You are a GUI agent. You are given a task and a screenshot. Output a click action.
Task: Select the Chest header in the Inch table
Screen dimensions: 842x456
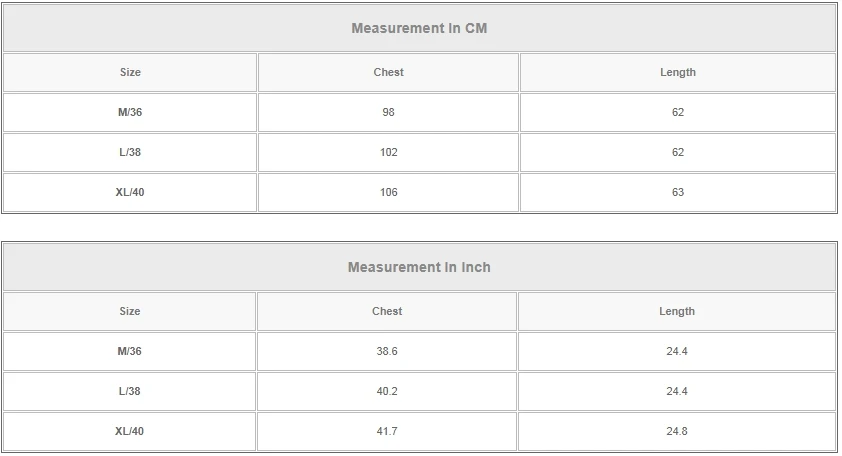pyautogui.click(x=387, y=311)
